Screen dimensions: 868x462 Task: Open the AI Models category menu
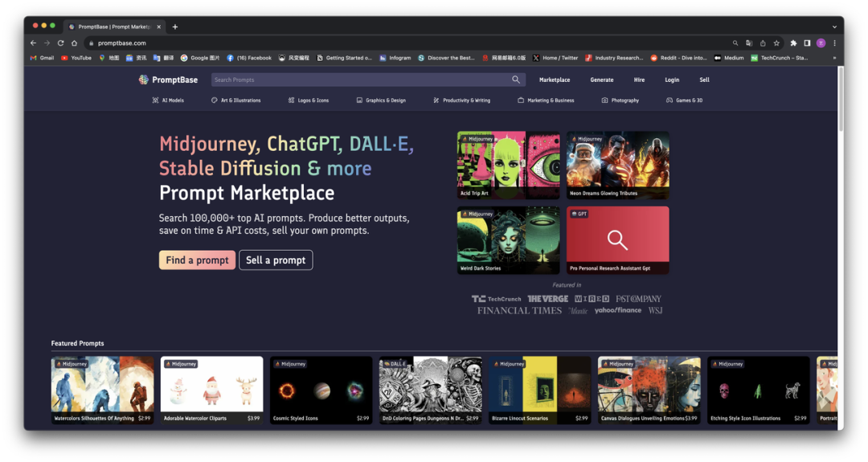pyautogui.click(x=168, y=100)
